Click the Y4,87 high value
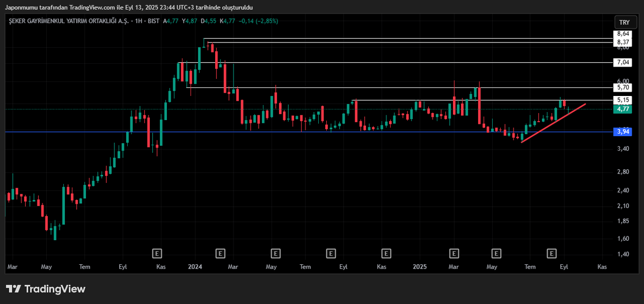 click(190, 21)
